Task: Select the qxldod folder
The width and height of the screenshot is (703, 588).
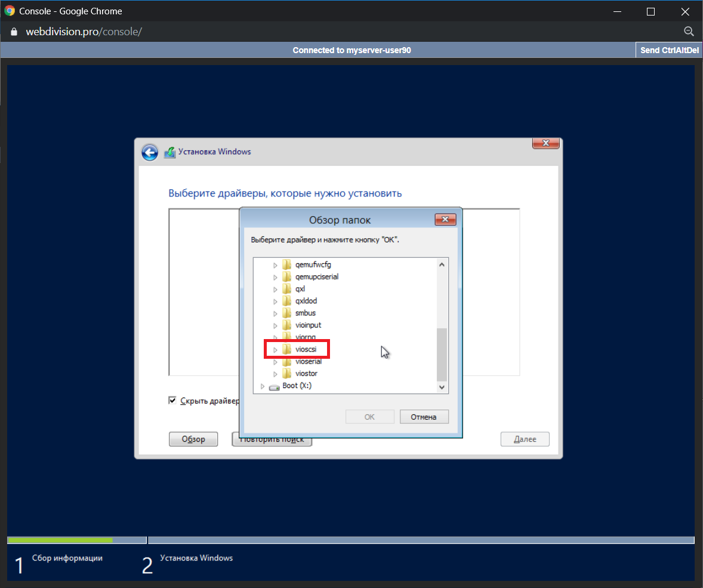Action: 306,301
